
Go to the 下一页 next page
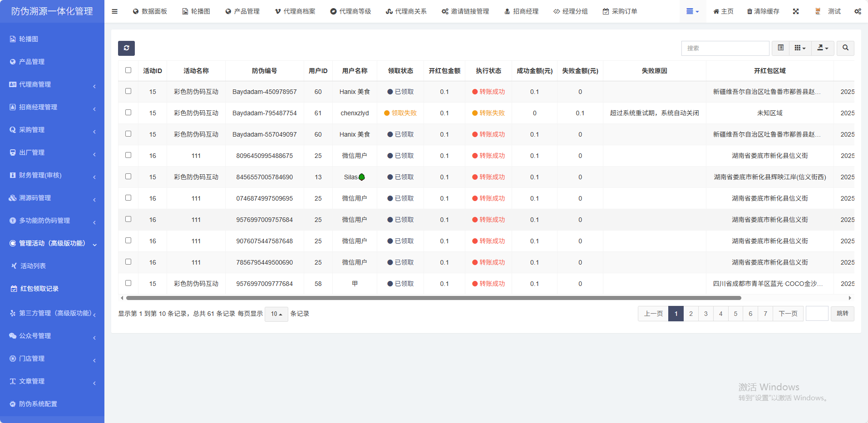click(x=788, y=314)
